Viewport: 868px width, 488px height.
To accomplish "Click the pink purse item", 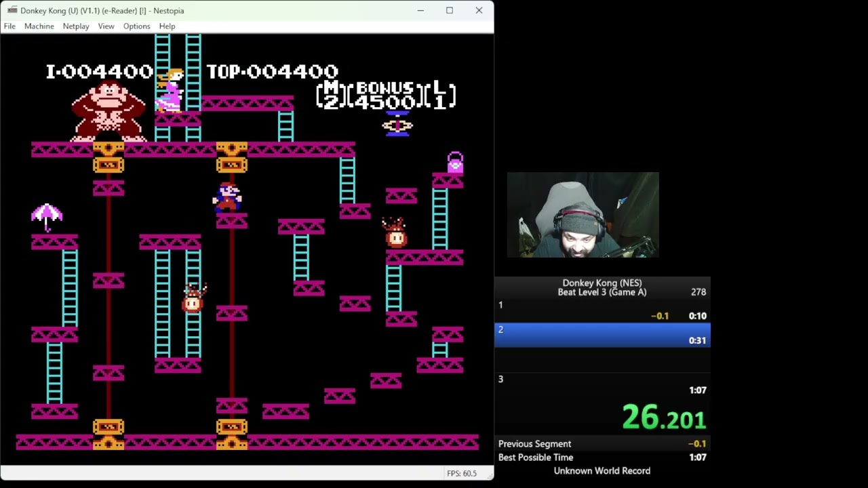I will click(455, 162).
